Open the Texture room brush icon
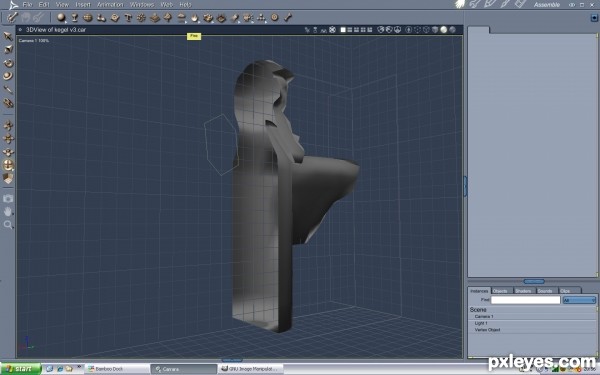Screen dimensions: 600x375 pos(505,4)
